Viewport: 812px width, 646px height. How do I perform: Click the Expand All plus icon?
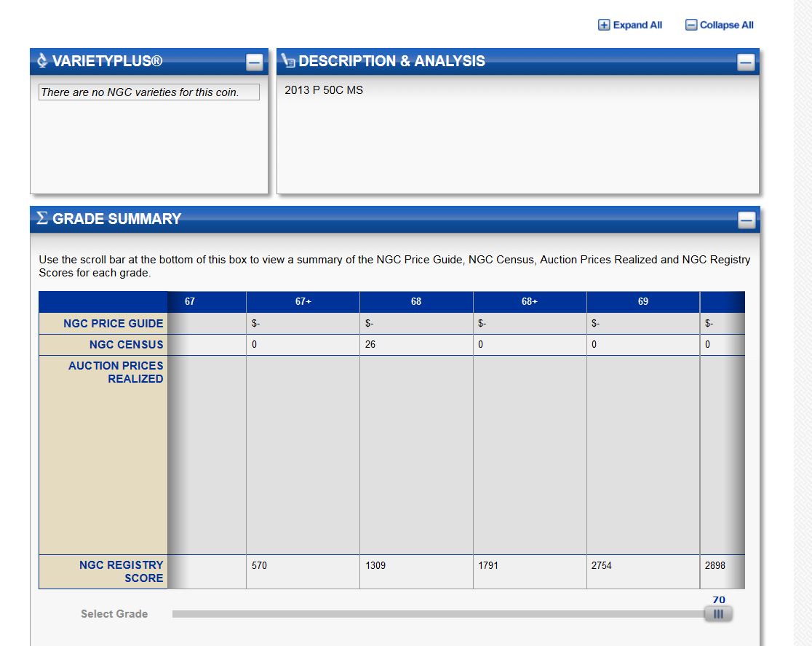click(604, 25)
